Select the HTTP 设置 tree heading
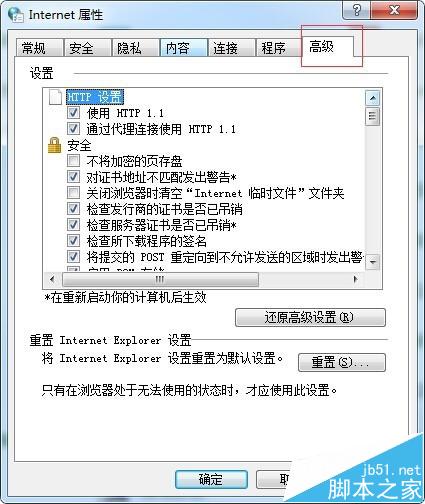The width and height of the screenshot is (425, 504). click(x=95, y=97)
